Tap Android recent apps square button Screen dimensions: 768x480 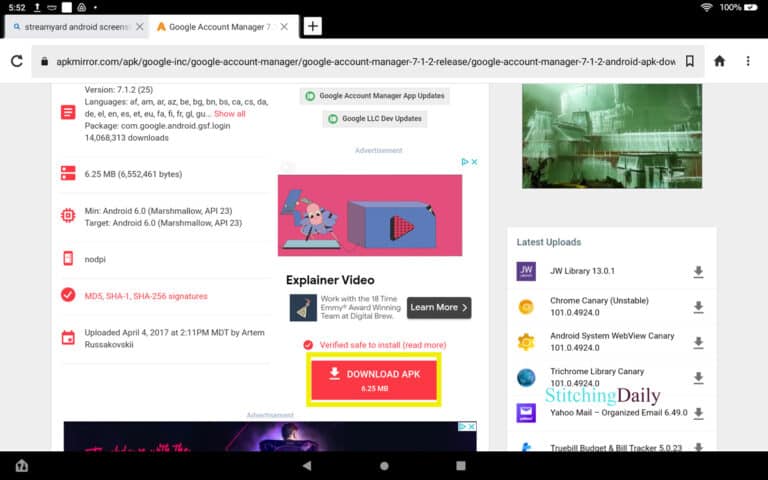(x=460, y=465)
